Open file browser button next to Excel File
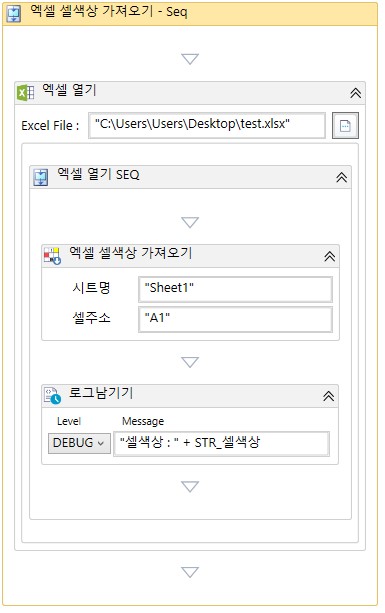385x613 pixels. (x=345, y=125)
